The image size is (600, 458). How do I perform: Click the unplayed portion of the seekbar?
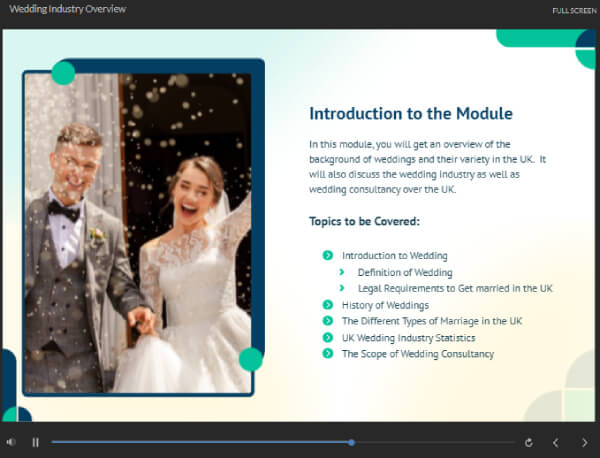tap(432, 442)
